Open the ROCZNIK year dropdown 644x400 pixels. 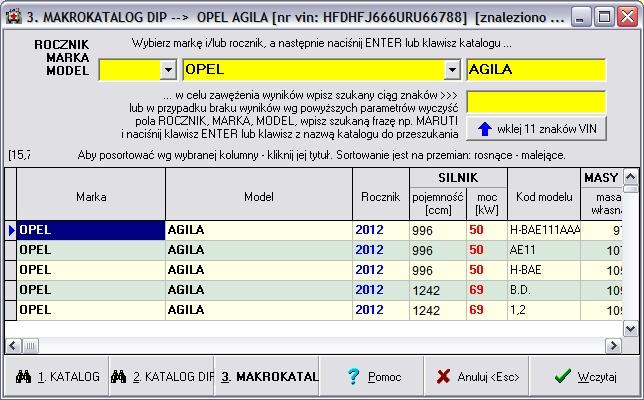click(168, 69)
